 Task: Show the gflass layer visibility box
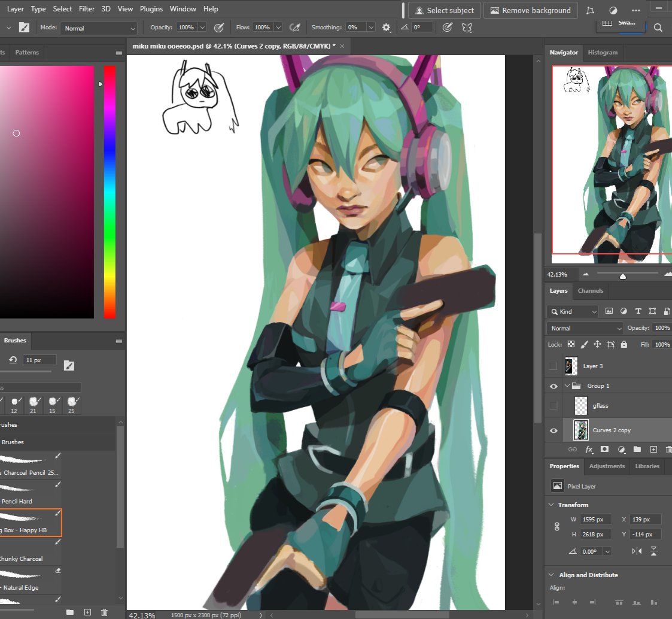554,405
